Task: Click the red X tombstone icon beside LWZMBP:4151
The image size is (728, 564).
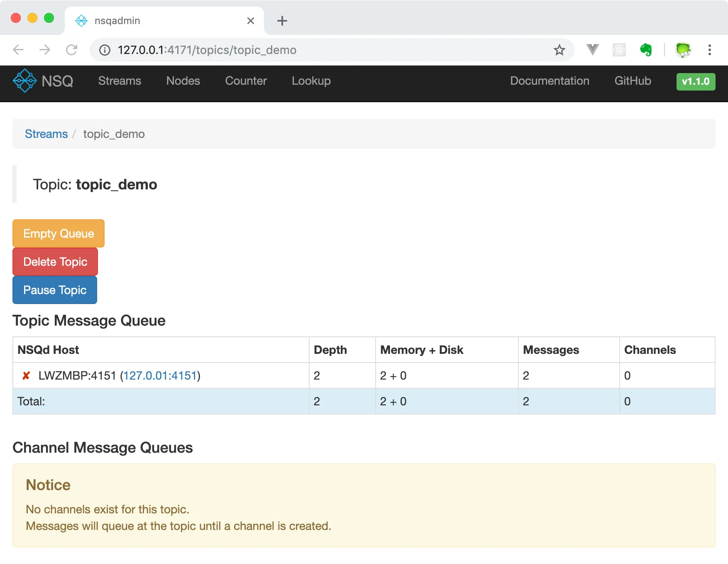Action: (26, 376)
